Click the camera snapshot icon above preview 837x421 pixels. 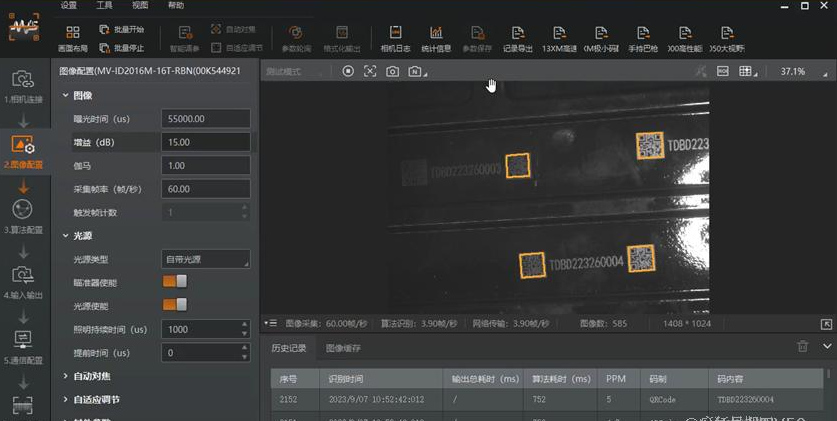point(393,71)
